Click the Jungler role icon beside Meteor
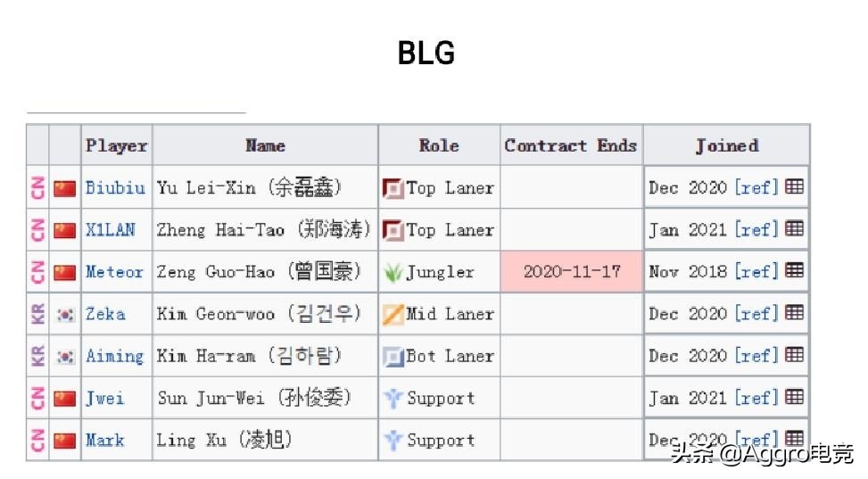Image resolution: width=868 pixels, height=479 pixels. click(x=393, y=272)
